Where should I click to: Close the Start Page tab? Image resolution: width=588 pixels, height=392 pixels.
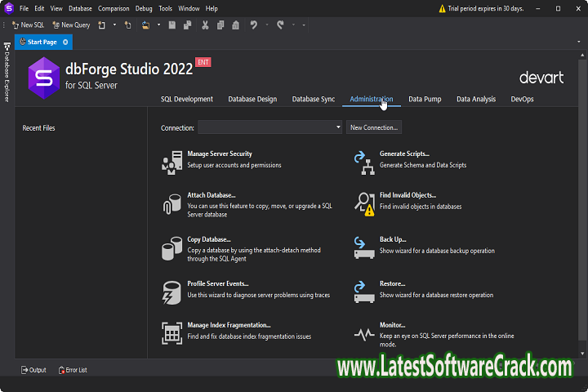pyautogui.click(x=65, y=41)
